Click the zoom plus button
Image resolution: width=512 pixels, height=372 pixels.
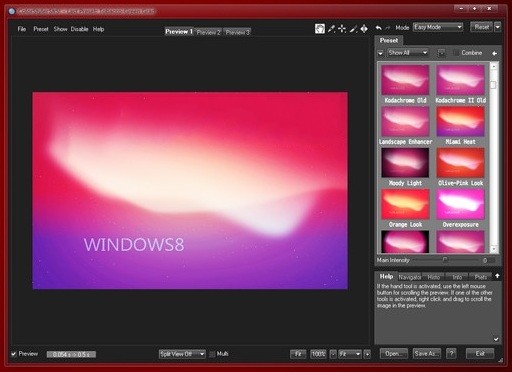[367, 354]
